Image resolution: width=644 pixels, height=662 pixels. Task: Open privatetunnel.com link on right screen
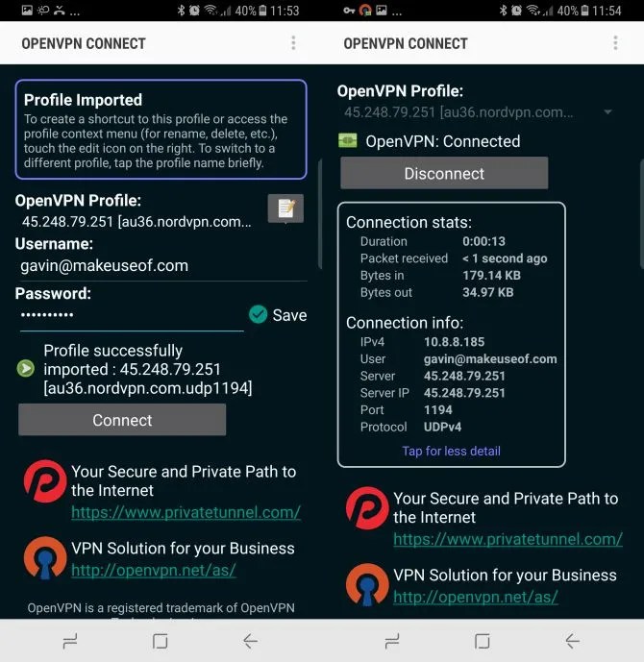508,539
